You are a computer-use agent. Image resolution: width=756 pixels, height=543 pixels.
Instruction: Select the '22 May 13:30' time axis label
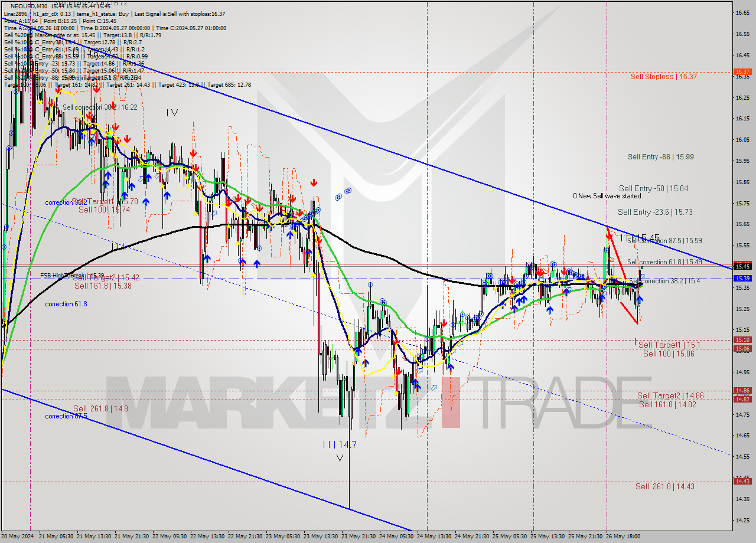point(208,537)
